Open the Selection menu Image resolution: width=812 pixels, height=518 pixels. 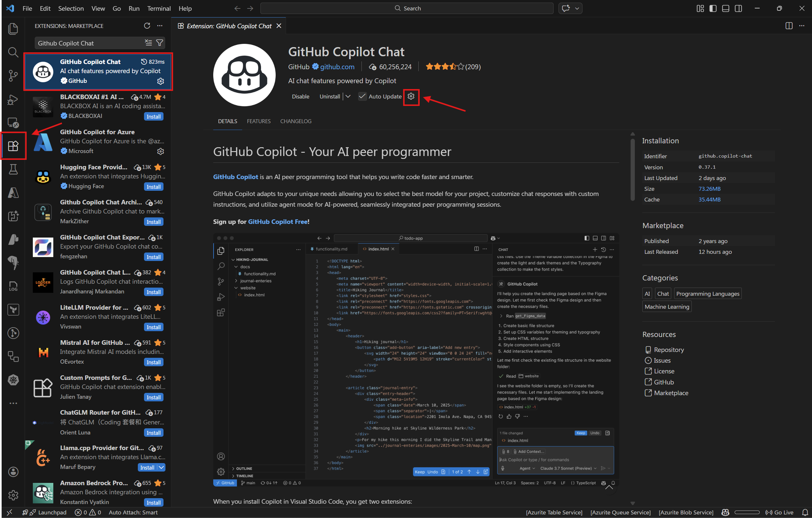coord(71,8)
